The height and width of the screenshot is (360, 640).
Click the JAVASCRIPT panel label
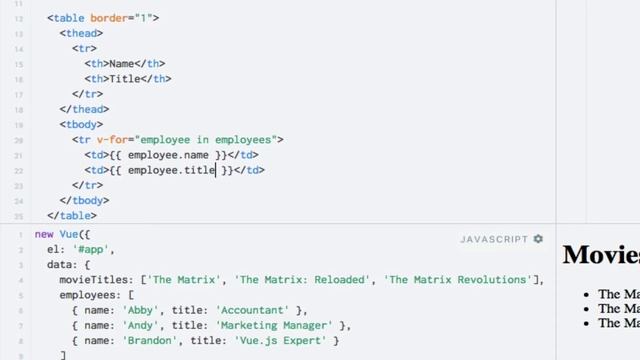(494, 239)
